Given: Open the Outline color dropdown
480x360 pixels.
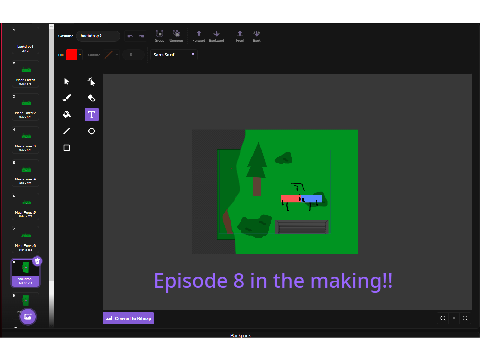Looking at the screenshot, I should (117, 55).
